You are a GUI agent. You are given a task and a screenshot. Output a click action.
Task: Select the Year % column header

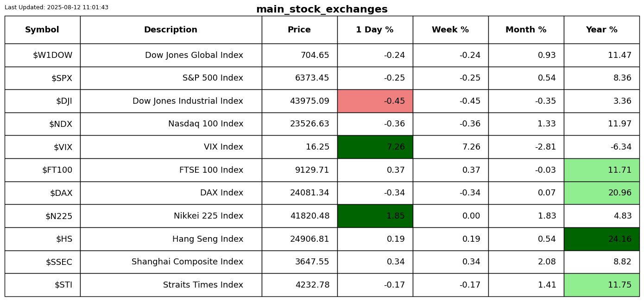(601, 30)
